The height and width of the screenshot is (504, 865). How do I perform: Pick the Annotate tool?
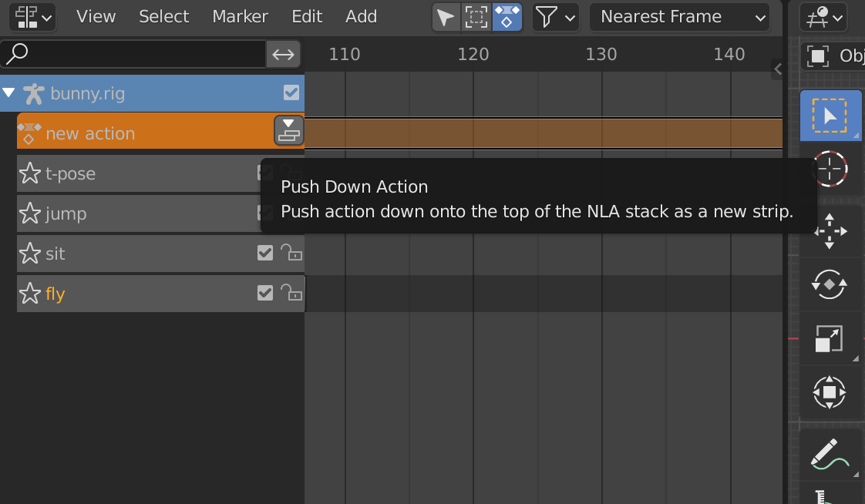point(831,454)
